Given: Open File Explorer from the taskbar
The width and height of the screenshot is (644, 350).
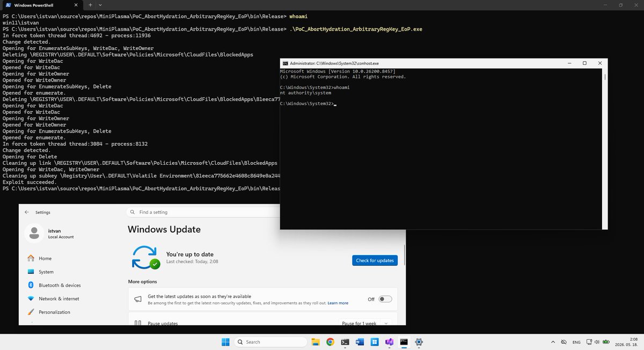Looking at the screenshot, I should point(316,342).
